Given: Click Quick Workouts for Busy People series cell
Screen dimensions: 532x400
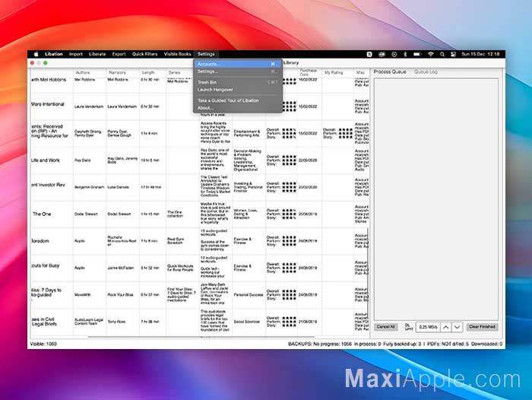Looking at the screenshot, I should (x=182, y=268).
